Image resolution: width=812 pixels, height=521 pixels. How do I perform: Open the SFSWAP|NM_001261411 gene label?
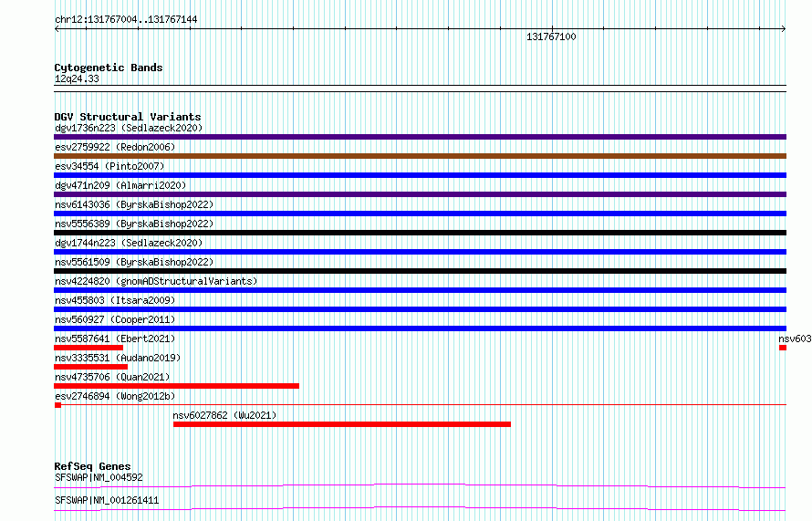107,500
